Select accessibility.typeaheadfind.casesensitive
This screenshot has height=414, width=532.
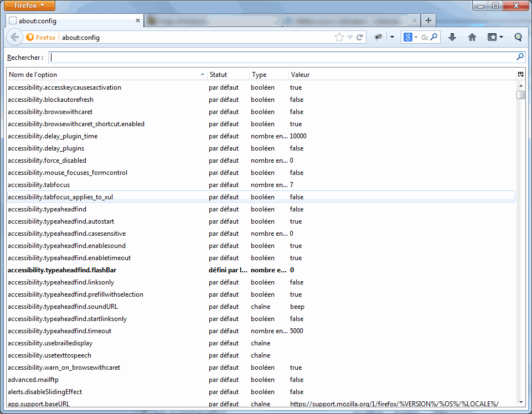(261, 234)
